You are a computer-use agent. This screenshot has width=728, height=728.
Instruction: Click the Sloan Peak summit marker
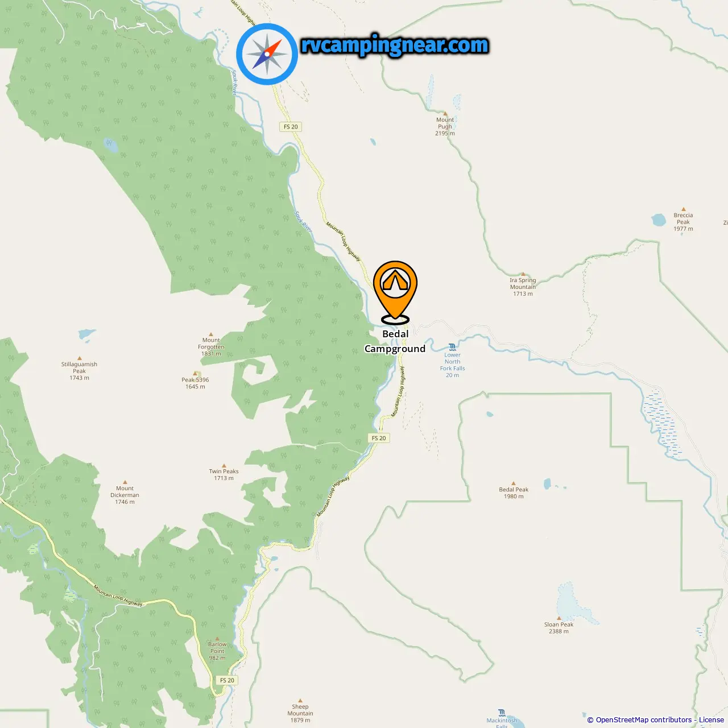(559, 618)
